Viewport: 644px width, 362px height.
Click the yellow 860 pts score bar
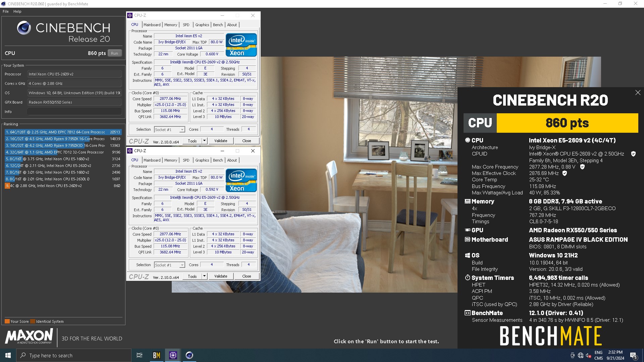tap(567, 123)
